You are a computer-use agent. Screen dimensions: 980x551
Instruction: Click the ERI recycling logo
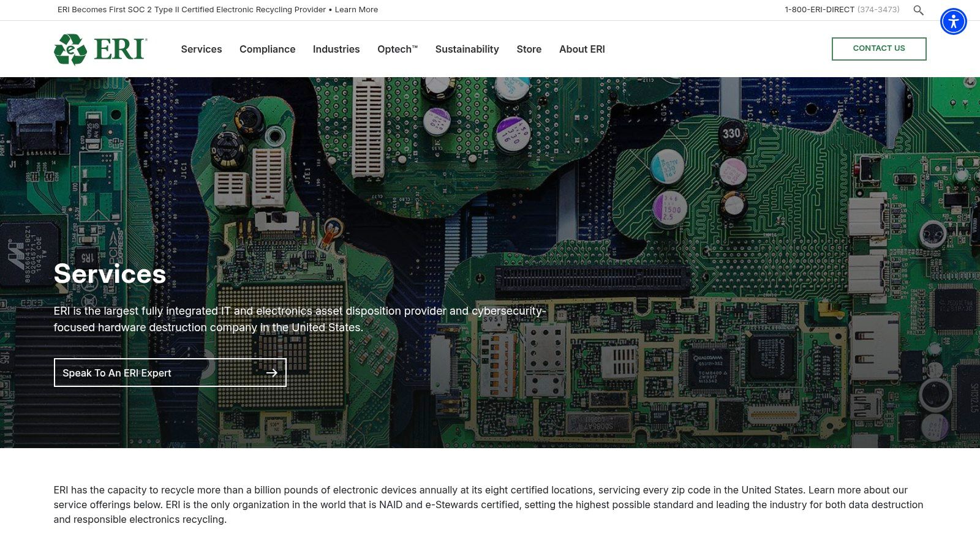tap(100, 49)
